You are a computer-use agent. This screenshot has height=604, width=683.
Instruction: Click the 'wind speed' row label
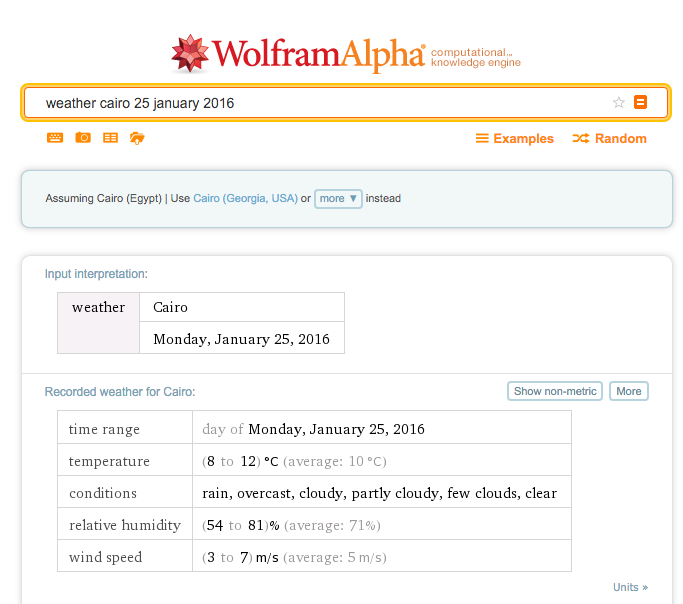click(x=105, y=557)
